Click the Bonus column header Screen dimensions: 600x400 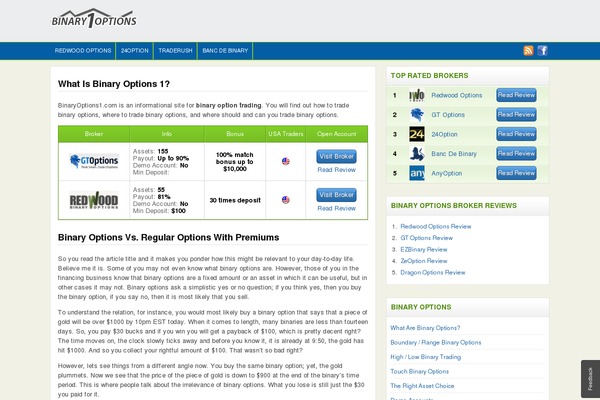click(235, 134)
